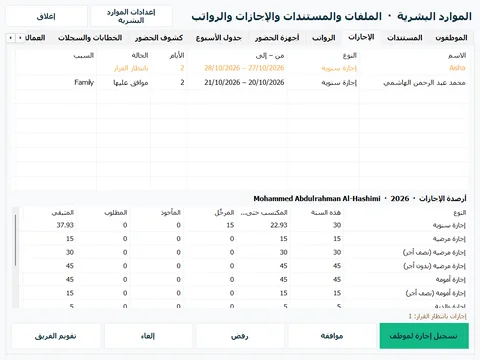Click the date range 28/10/2026 – 27/10/2026

click(x=244, y=68)
